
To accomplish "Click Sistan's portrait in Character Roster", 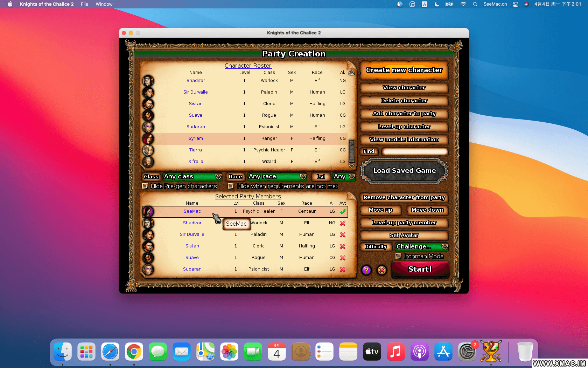I will pos(148,104).
